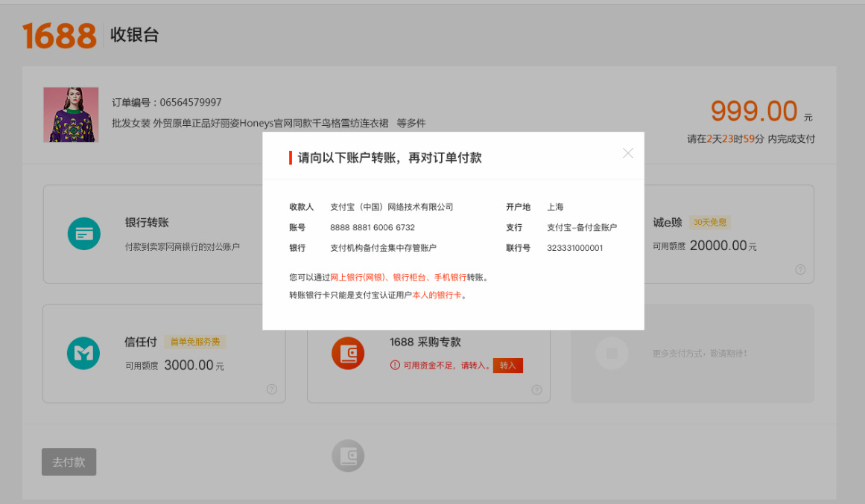Open help icon in 信任付 card
The width and height of the screenshot is (865, 504).
tap(272, 389)
